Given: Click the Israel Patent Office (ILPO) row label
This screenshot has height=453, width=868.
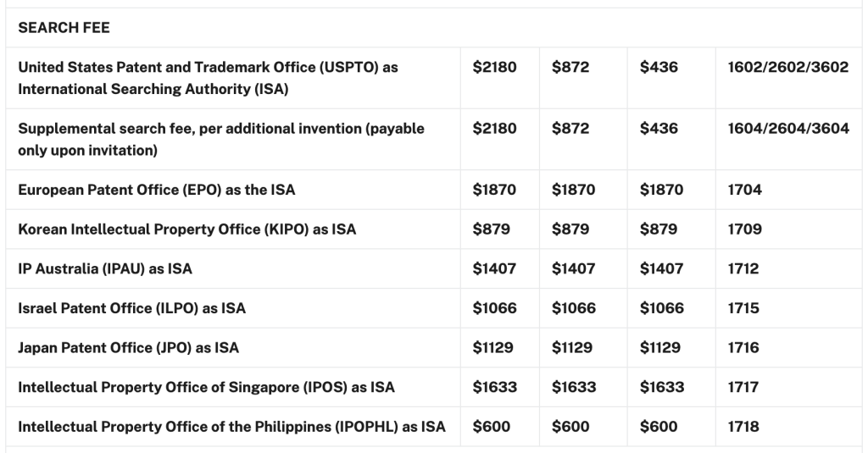Looking at the screenshot, I should click(131, 308).
